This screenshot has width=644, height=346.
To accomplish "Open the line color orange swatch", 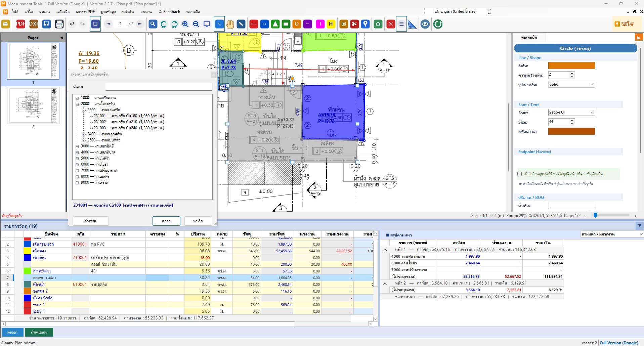I will (x=571, y=66).
